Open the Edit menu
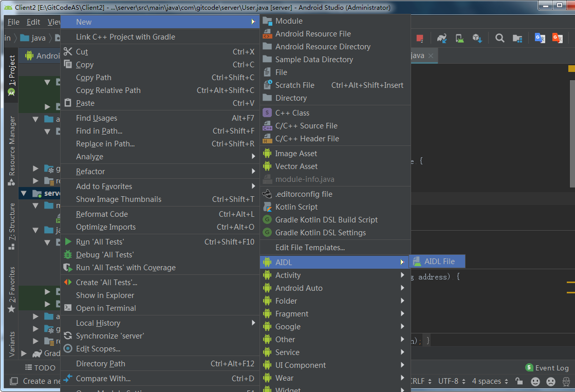The height and width of the screenshot is (392, 575). (x=33, y=22)
